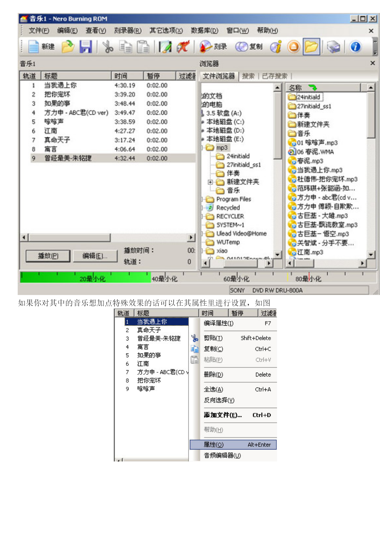Start burning with the 刻录 toolbar button
The width and height of the screenshot is (392, 554).
click(213, 47)
